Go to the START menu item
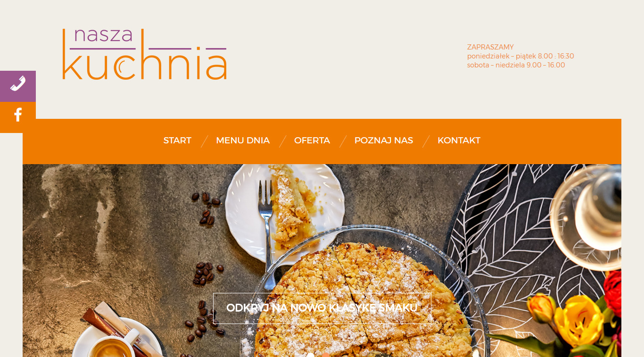The image size is (644, 357). [x=177, y=141]
